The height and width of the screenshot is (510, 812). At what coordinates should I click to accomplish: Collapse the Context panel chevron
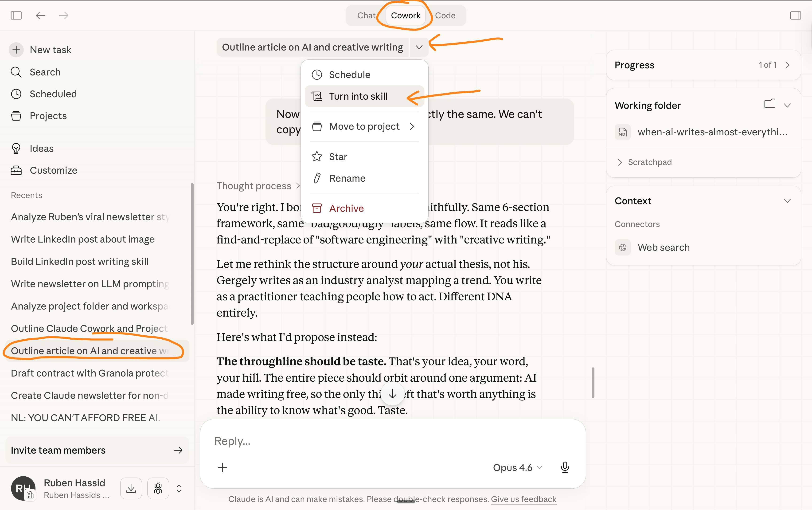[x=787, y=201]
